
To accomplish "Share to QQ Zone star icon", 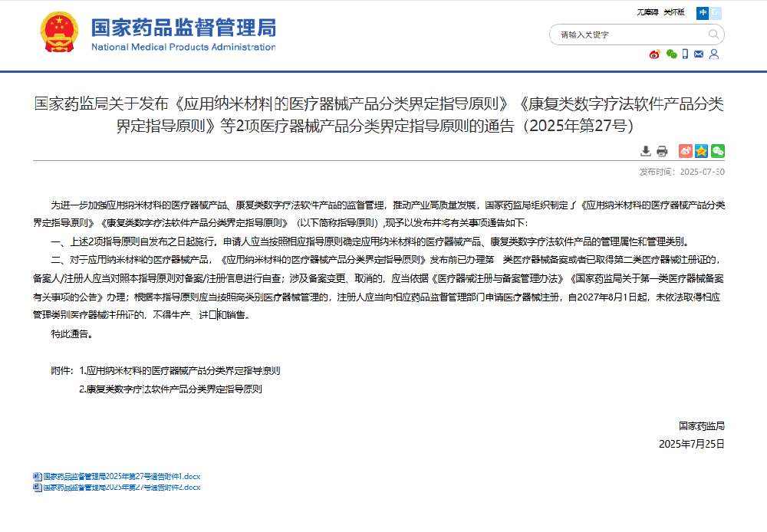I will [x=701, y=151].
